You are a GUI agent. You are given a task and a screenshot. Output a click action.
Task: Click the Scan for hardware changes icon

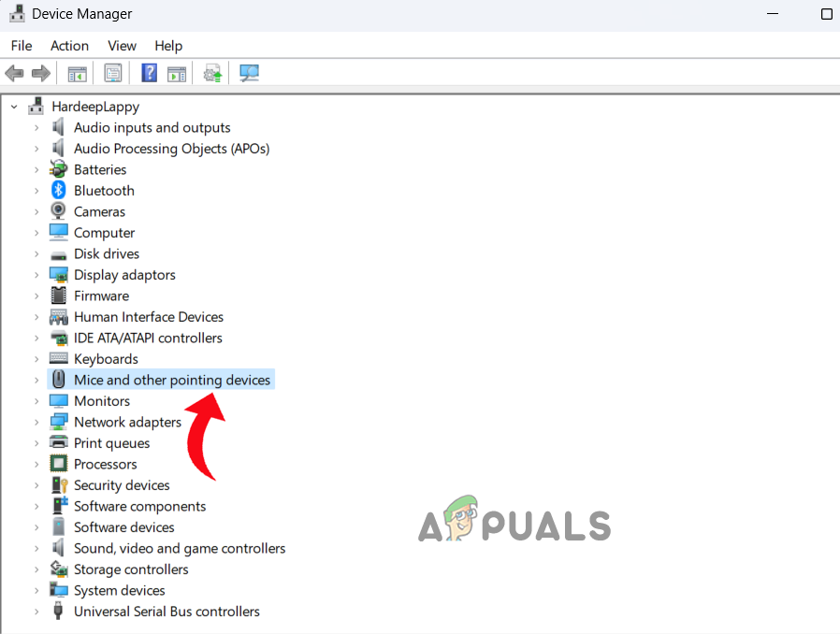pos(249,73)
